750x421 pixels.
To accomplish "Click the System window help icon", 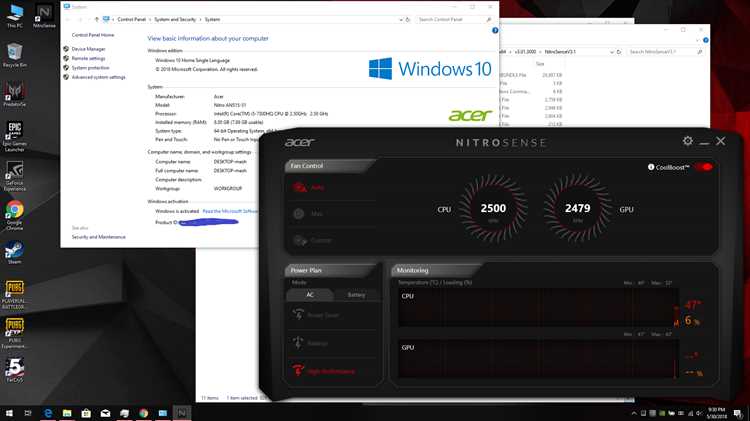I will pos(495,31).
